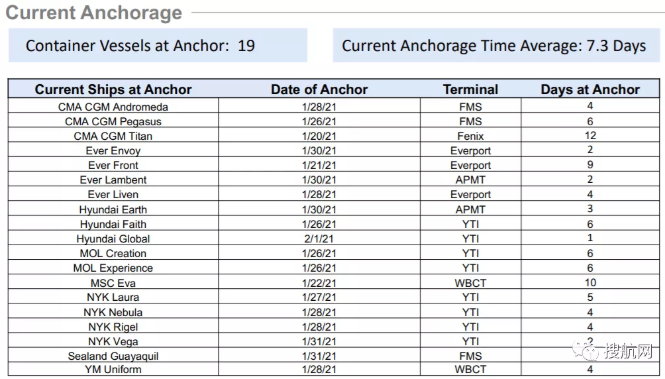Select the MOL Experience ship name
This screenshot has height=379, width=665.
point(113,268)
